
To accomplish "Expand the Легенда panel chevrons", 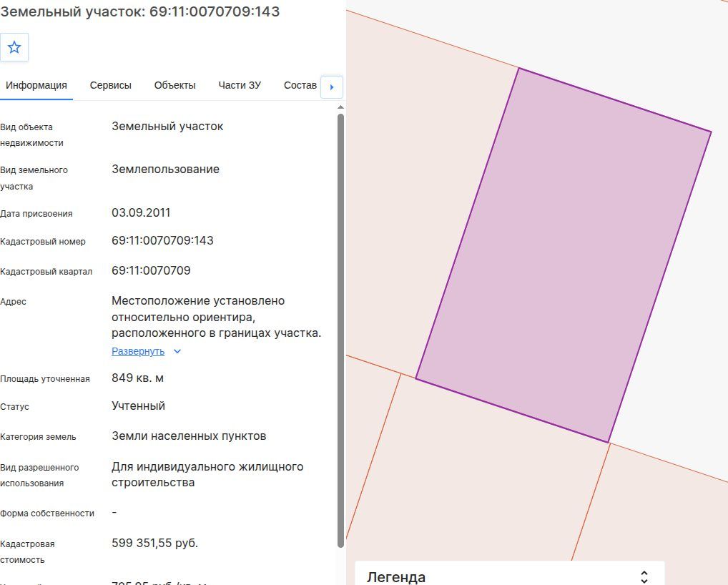I will coord(644,577).
